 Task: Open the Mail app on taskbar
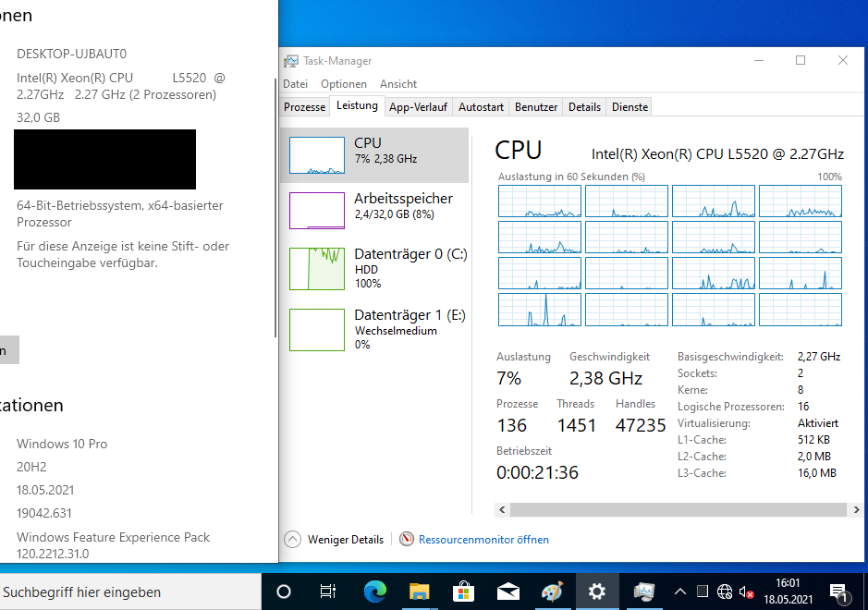[508, 592]
